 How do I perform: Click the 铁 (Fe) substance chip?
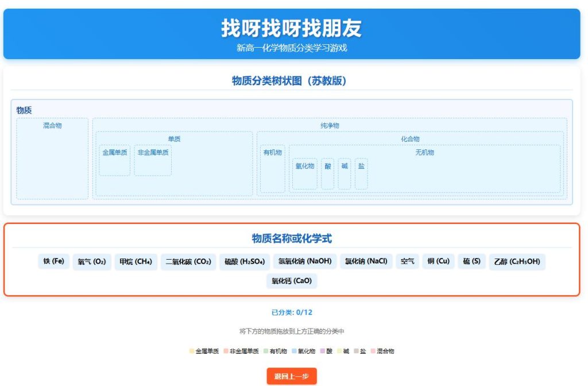click(53, 262)
